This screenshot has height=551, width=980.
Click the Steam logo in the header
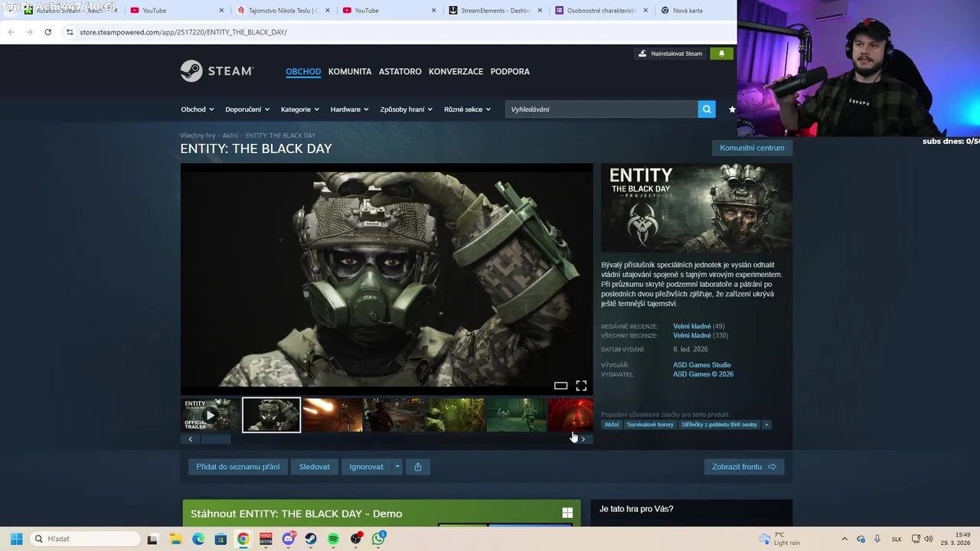pos(217,71)
